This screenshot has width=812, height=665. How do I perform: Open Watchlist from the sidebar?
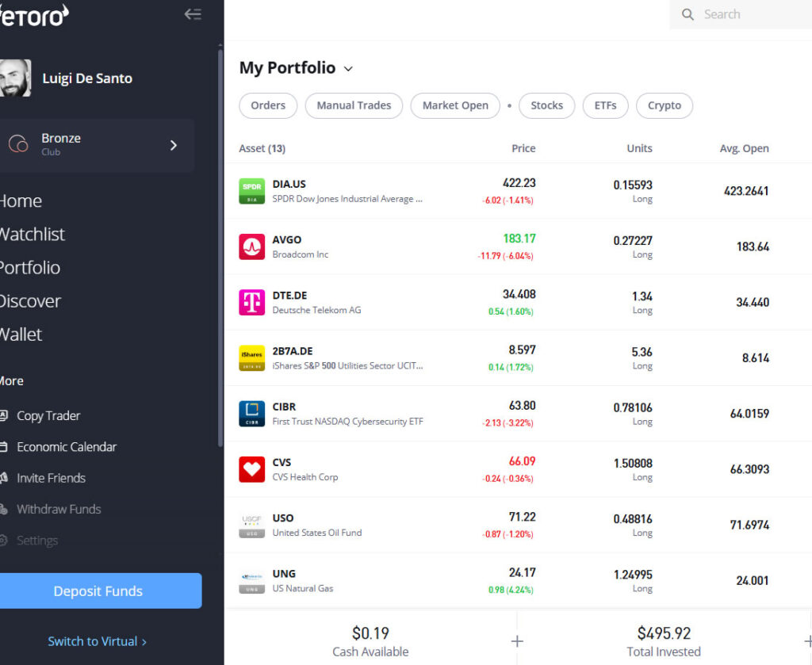[x=32, y=235]
